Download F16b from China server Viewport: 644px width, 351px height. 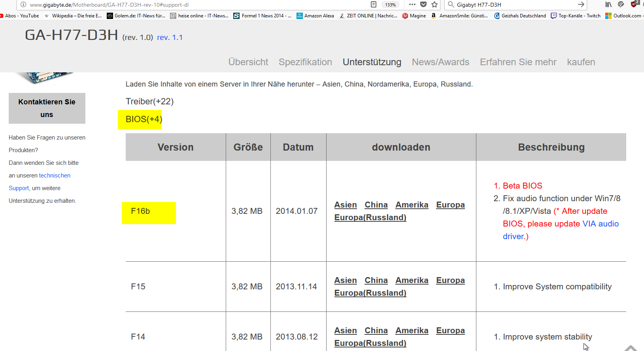376,205
